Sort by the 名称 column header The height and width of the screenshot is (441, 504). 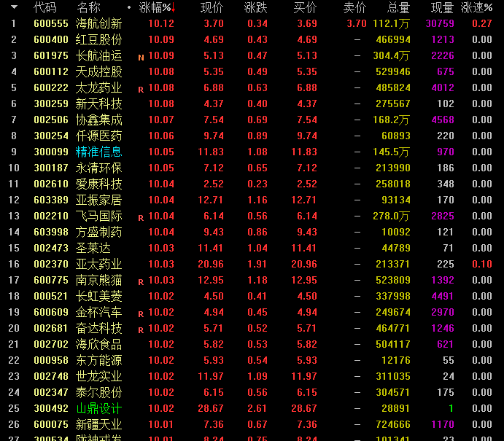pyautogui.click(x=89, y=7)
